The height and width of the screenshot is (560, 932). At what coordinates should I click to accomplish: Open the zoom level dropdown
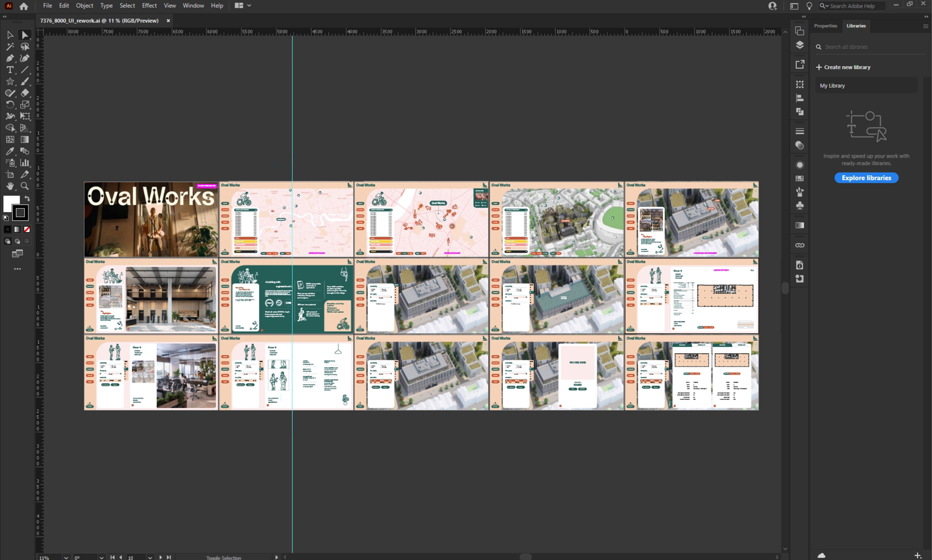pyautogui.click(x=66, y=557)
